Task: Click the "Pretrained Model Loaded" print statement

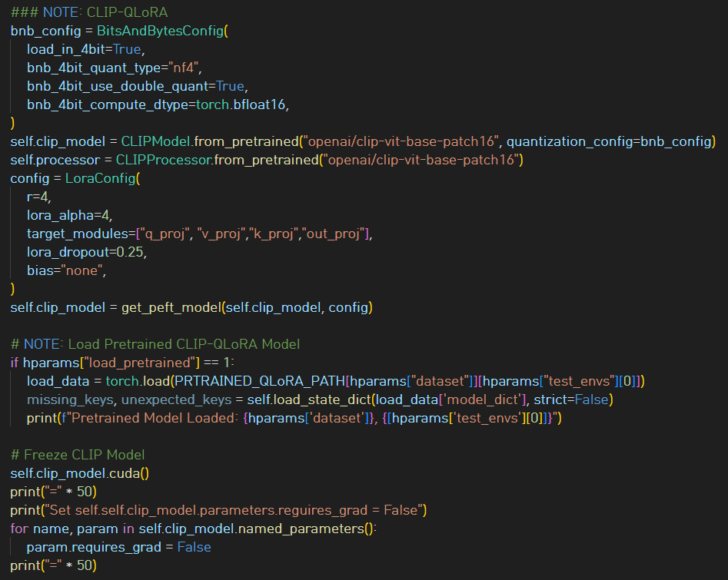Action: click(294, 418)
